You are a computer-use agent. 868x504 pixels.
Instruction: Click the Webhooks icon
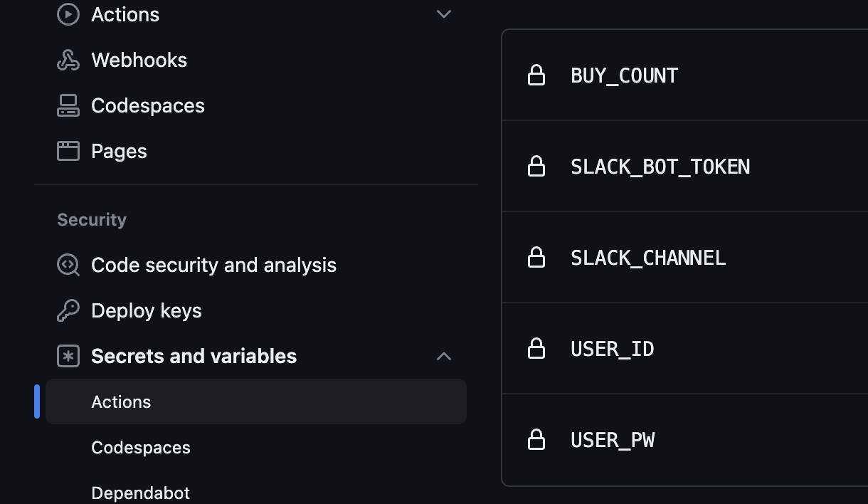pos(68,60)
